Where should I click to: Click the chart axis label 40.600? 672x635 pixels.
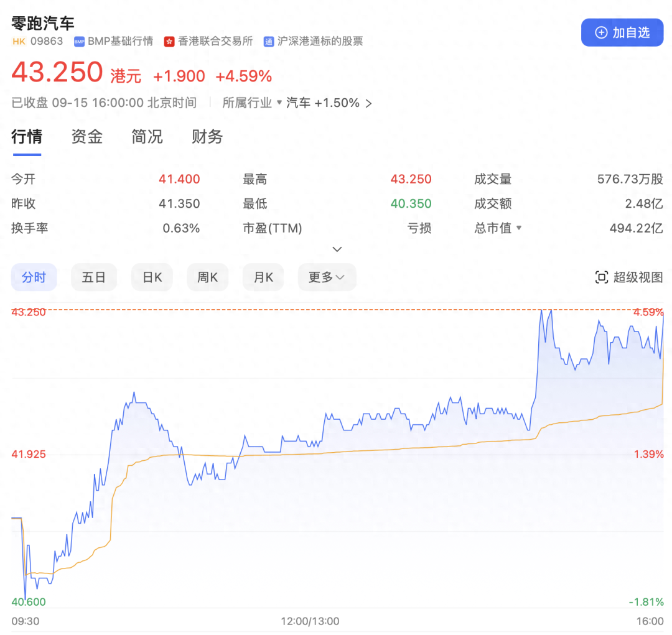28,601
